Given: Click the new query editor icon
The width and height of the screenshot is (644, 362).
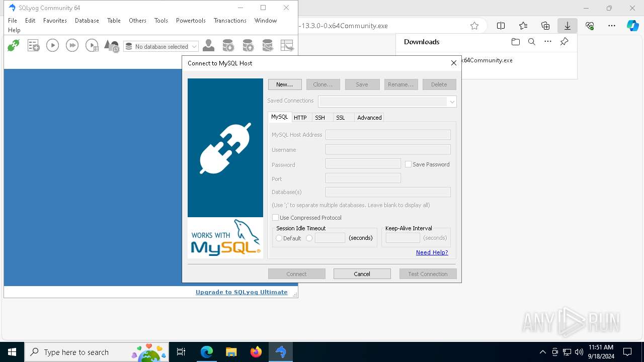Looking at the screenshot, I should pyautogui.click(x=33, y=46).
